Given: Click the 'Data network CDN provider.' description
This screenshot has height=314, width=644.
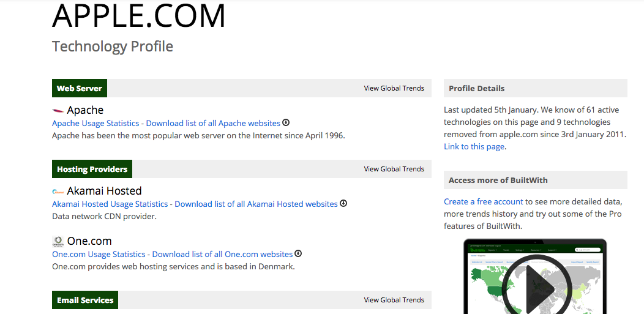Looking at the screenshot, I should [x=104, y=216].
